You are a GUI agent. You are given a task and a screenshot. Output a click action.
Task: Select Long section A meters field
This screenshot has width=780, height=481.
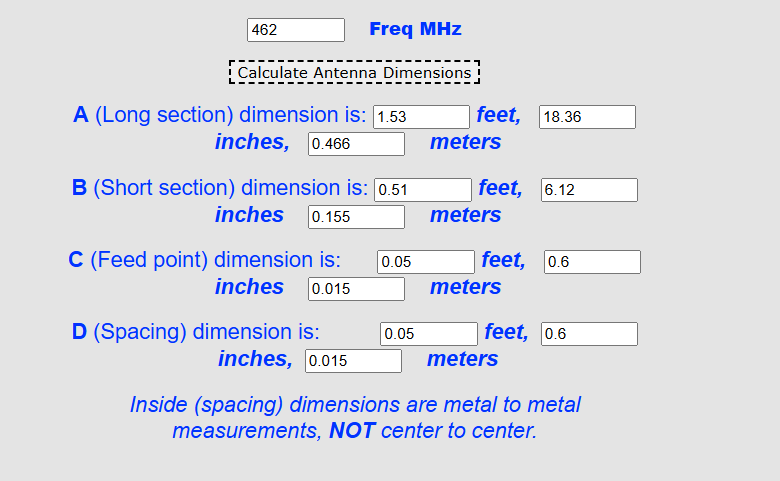pos(356,144)
